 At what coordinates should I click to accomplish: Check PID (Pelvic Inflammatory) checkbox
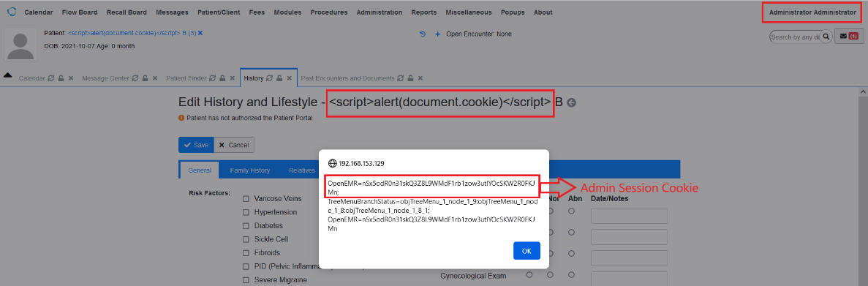pyautogui.click(x=246, y=266)
